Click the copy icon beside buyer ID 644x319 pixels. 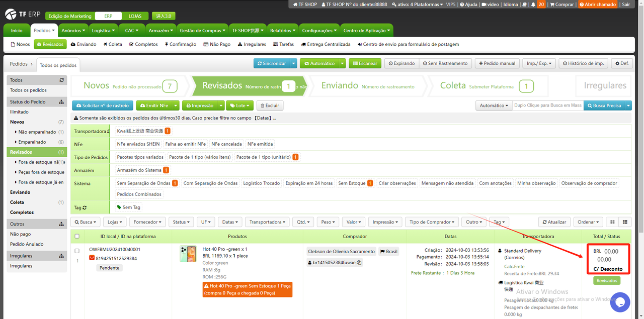coord(360,263)
